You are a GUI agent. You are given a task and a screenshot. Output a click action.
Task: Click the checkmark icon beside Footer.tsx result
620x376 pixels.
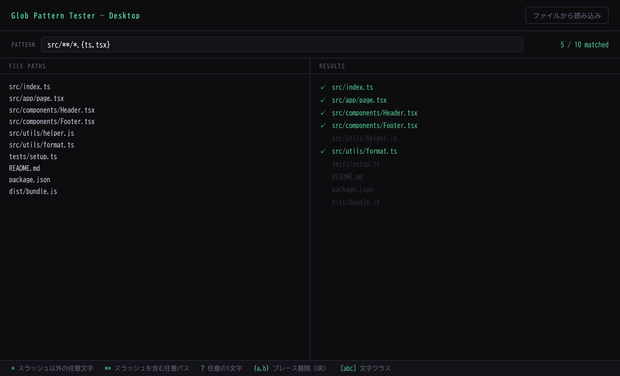323,125
